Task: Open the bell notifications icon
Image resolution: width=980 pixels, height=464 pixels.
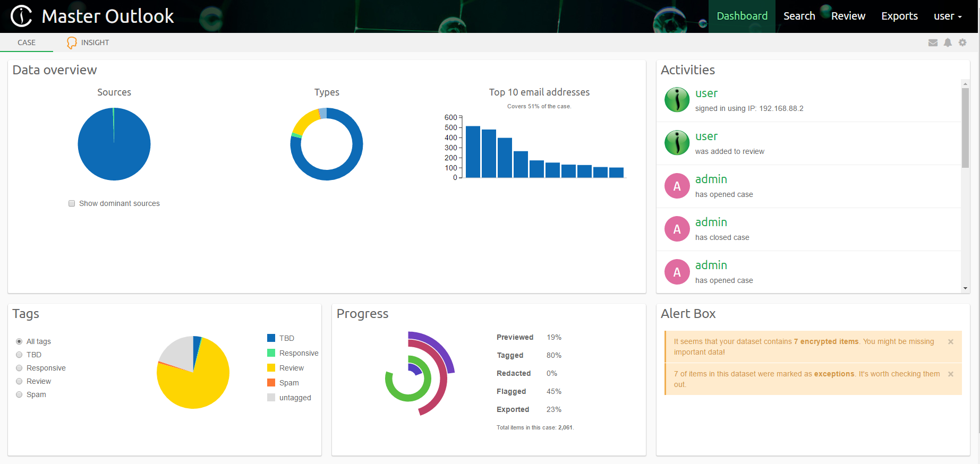Action: [x=948, y=42]
